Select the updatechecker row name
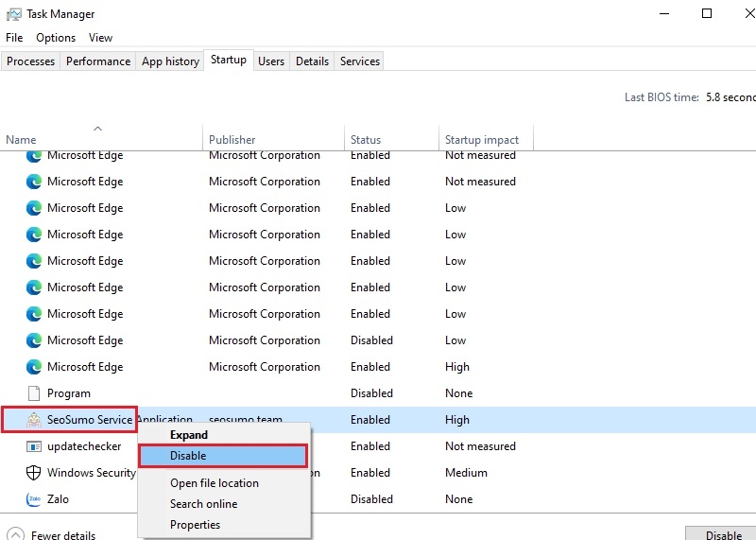The width and height of the screenshot is (756, 540). click(84, 446)
